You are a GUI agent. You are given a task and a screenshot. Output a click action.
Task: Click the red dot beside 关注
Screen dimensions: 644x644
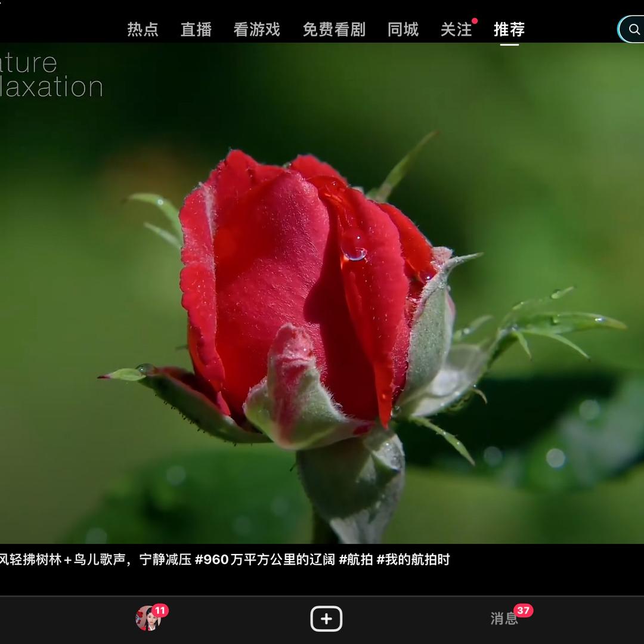click(x=475, y=21)
